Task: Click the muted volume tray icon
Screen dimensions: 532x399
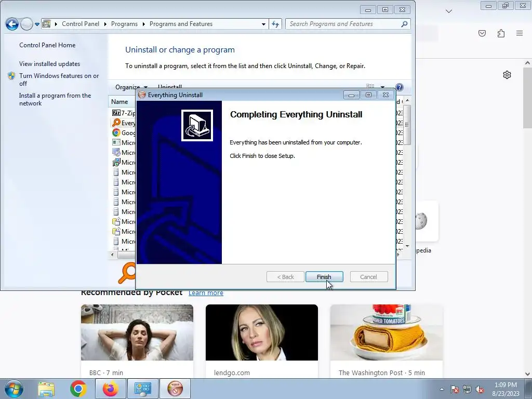Action: click(x=480, y=389)
